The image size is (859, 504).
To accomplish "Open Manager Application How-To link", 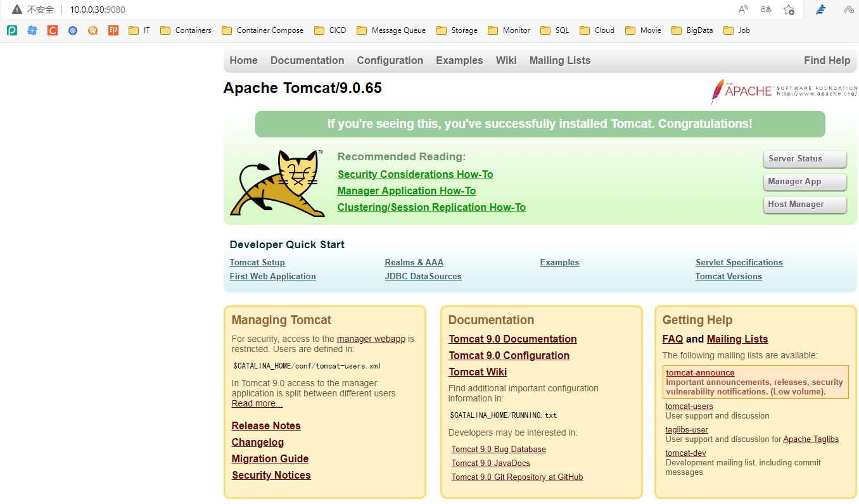I will 407,191.
